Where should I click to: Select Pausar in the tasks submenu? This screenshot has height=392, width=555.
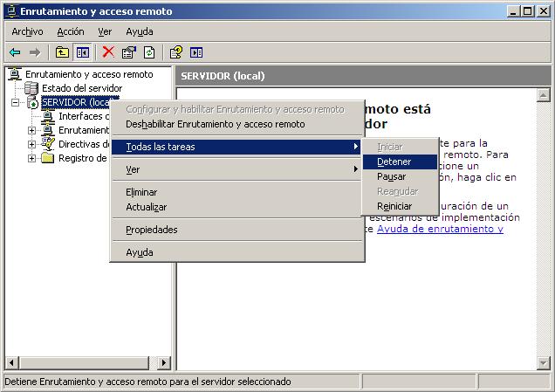click(x=391, y=176)
